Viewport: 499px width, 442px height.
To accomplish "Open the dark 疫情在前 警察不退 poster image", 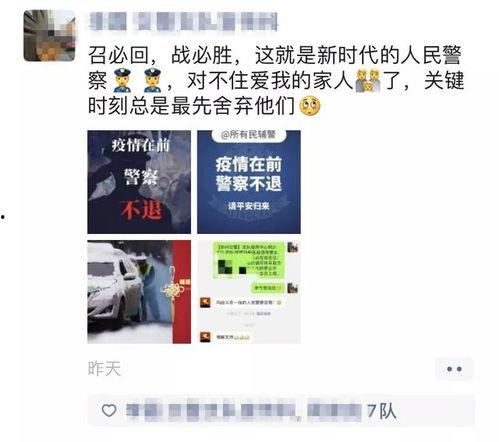I will tap(139, 182).
